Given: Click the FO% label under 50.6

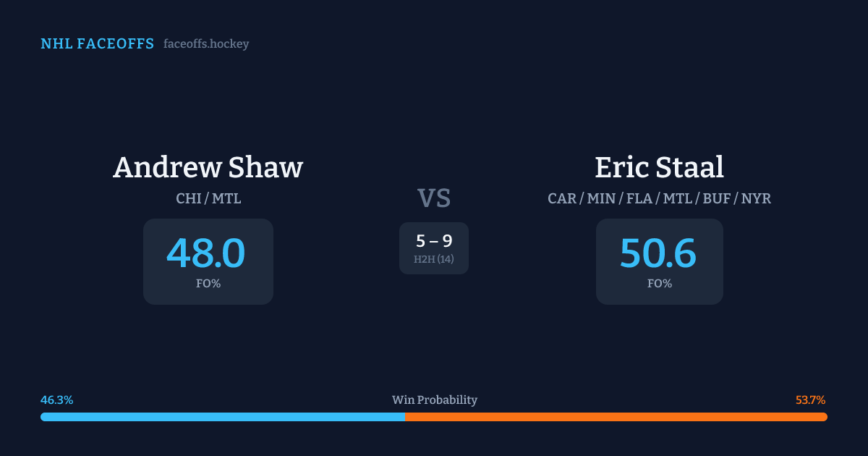Looking at the screenshot, I should [660, 284].
